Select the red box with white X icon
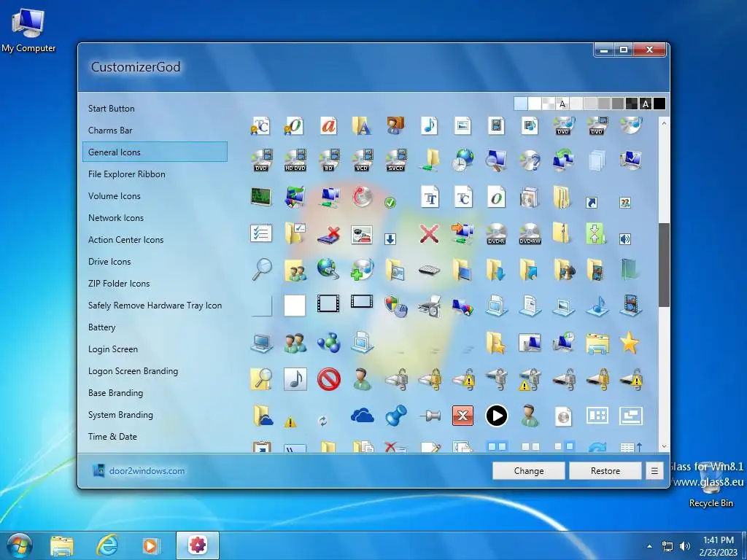Image resolution: width=747 pixels, height=560 pixels. pyautogui.click(x=462, y=416)
